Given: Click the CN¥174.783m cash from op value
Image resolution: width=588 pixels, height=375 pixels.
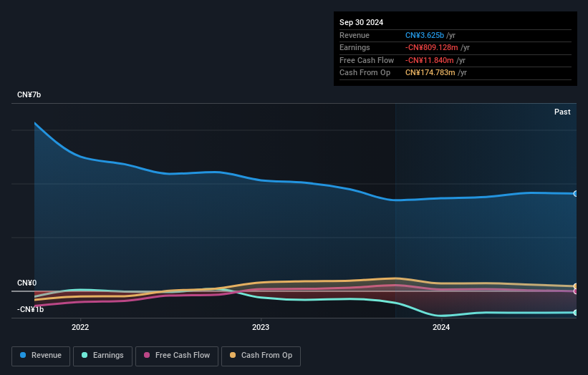Looking at the screenshot, I should tap(430, 73).
